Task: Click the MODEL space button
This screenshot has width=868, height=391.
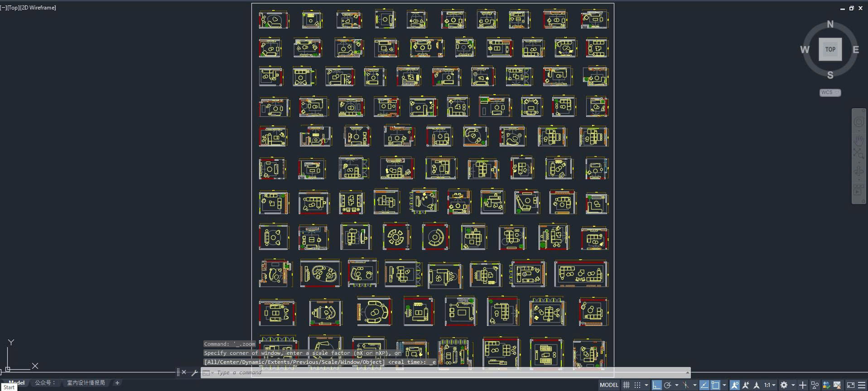Action: click(608, 385)
